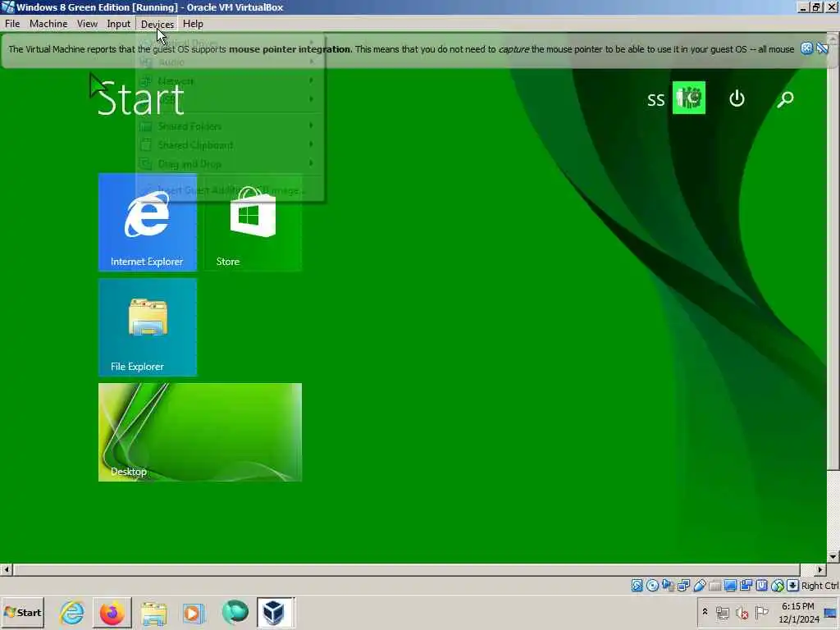Open Windows Media Player on taskbar
Viewport: 840px width, 630px height.
click(194, 612)
